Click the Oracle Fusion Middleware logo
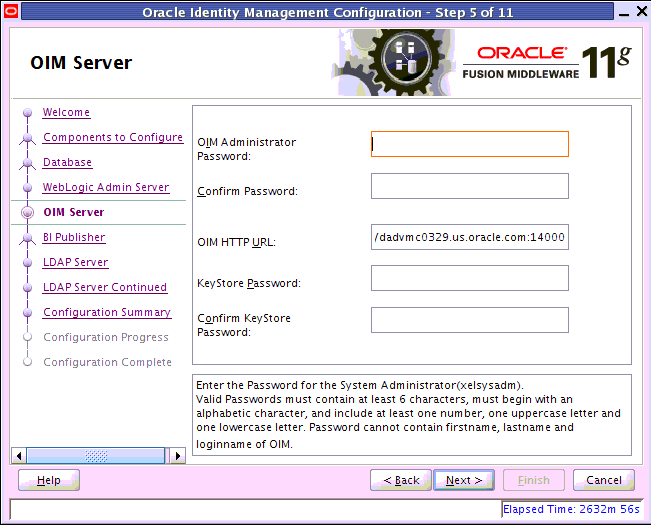Image resolution: width=651 pixels, height=525 pixels. click(547, 62)
